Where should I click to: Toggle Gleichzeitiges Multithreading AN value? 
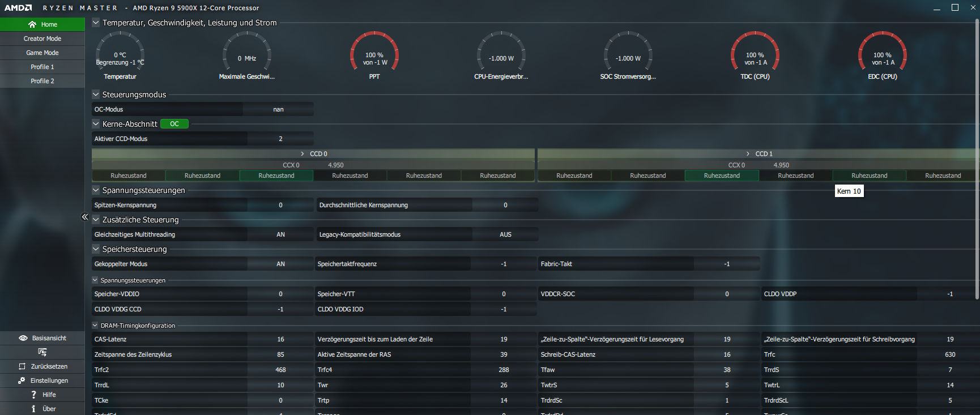tap(280, 234)
